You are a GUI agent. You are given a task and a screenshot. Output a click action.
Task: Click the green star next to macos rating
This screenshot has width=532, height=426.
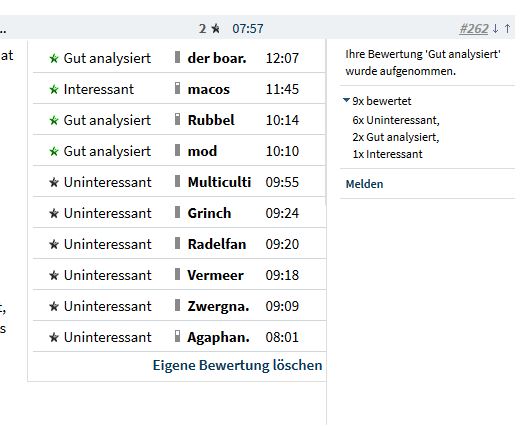(x=54, y=90)
